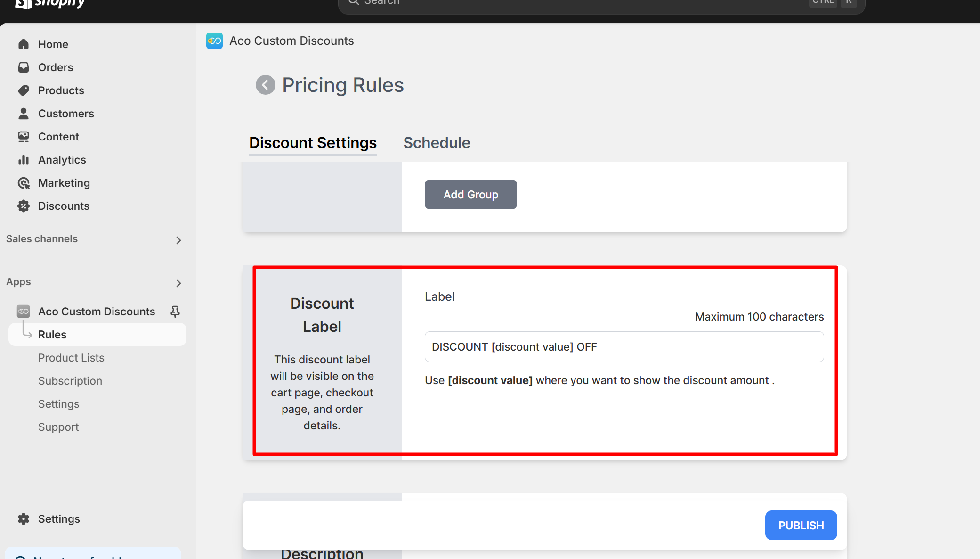Click the Analytics bar chart icon
Viewport: 980px width, 559px height.
(24, 160)
